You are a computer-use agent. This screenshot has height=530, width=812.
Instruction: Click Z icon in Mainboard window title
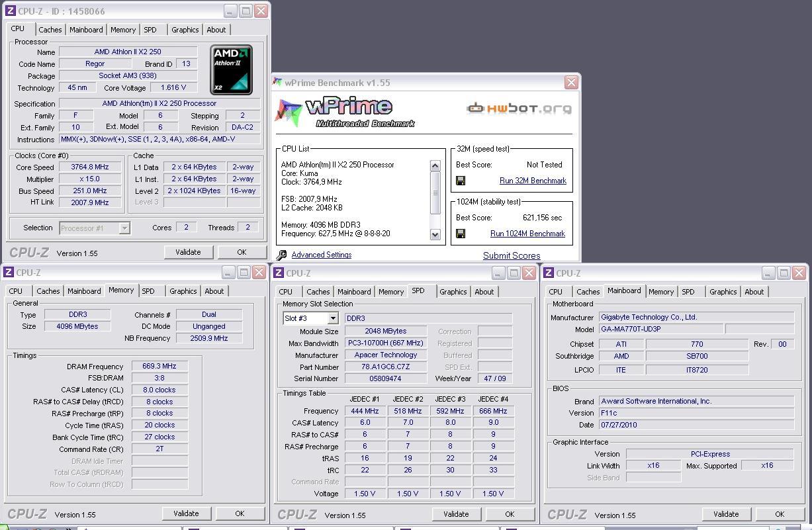(549, 273)
